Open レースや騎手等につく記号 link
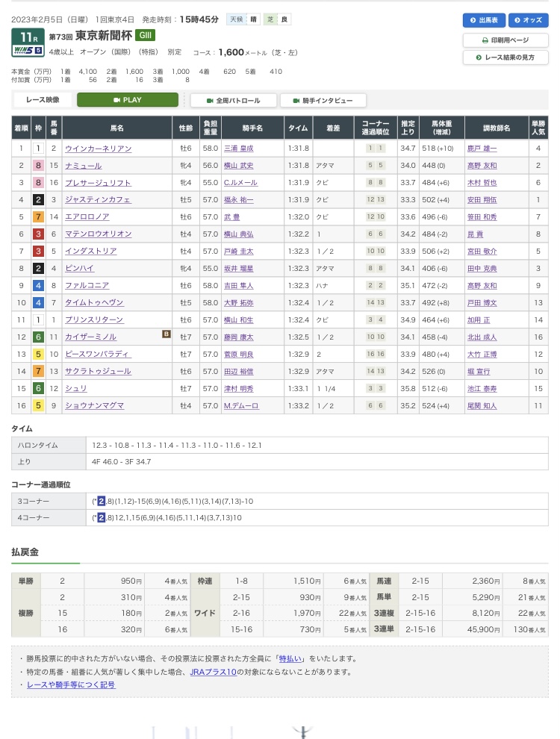The width and height of the screenshot is (560, 739). (x=71, y=685)
